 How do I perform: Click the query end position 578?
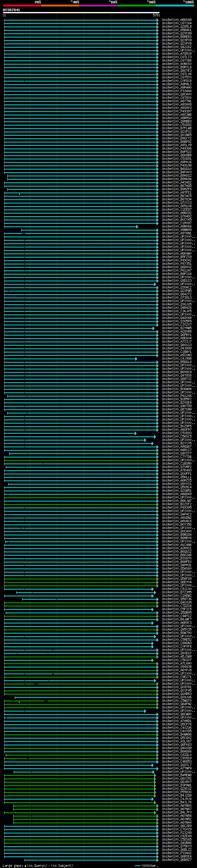coord(155,15)
